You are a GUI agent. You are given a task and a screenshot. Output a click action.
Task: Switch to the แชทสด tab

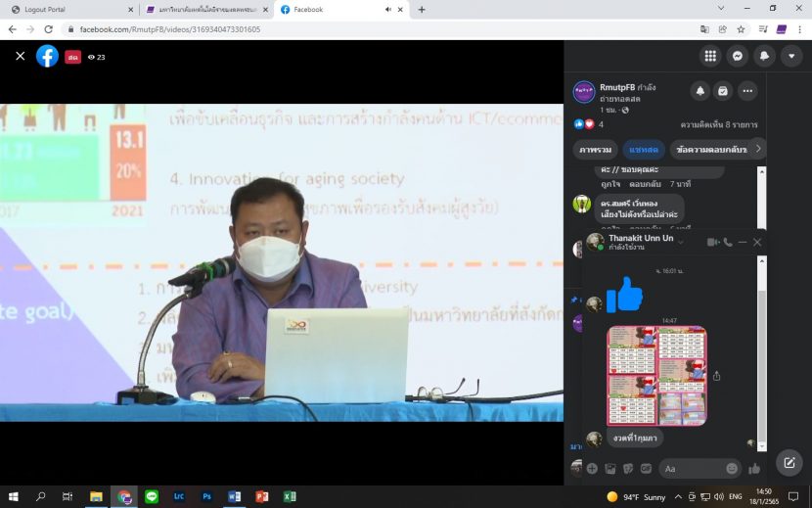(644, 150)
